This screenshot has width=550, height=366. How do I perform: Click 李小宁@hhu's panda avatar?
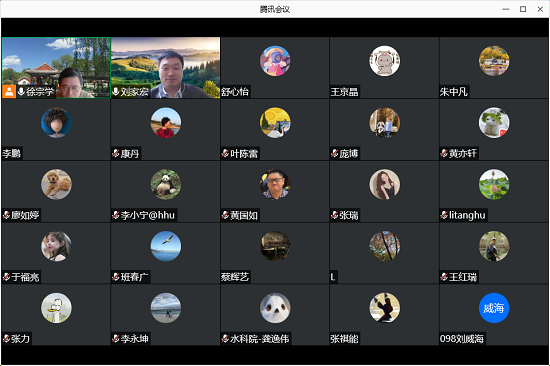point(166,184)
